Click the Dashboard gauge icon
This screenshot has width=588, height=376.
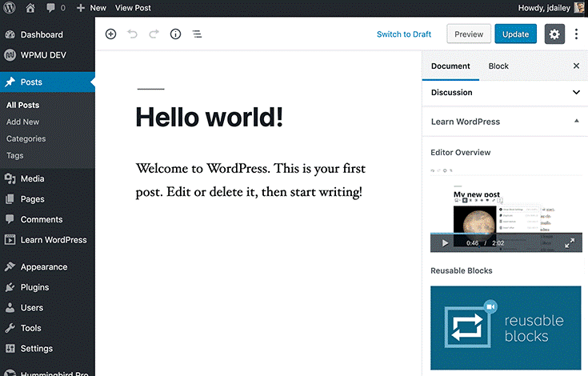pyautogui.click(x=10, y=34)
